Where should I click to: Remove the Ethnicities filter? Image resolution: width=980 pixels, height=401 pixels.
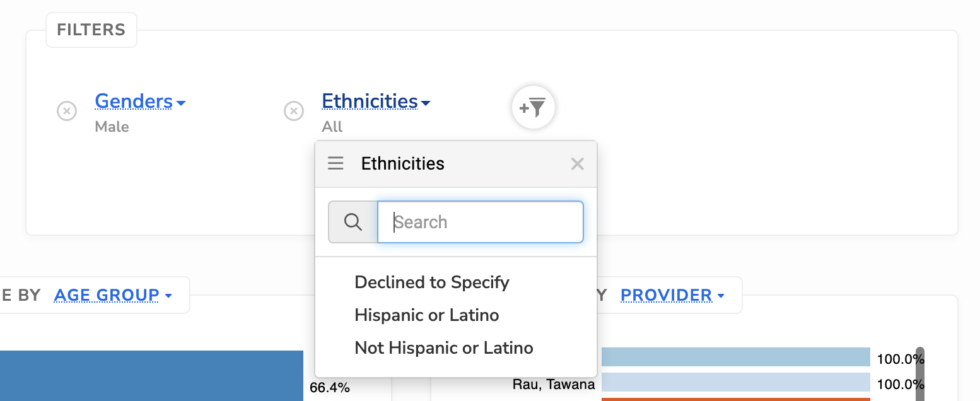[294, 111]
